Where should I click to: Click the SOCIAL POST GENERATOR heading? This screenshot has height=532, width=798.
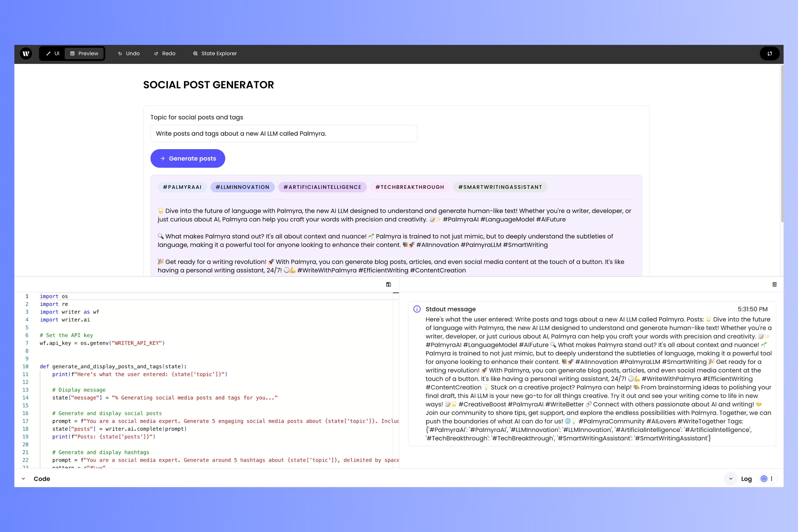(x=208, y=85)
